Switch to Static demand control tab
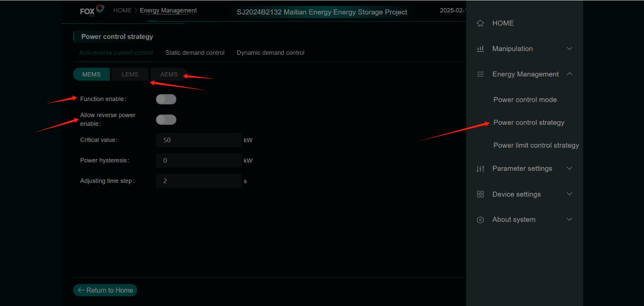This screenshot has width=644, height=306. pyautogui.click(x=195, y=53)
